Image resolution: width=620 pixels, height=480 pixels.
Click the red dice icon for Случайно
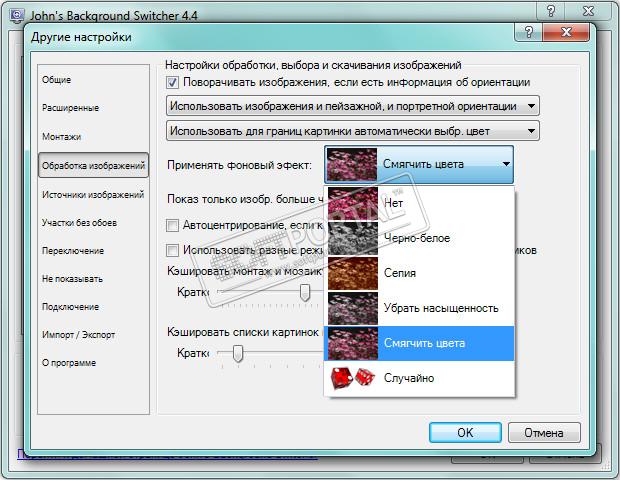point(353,378)
